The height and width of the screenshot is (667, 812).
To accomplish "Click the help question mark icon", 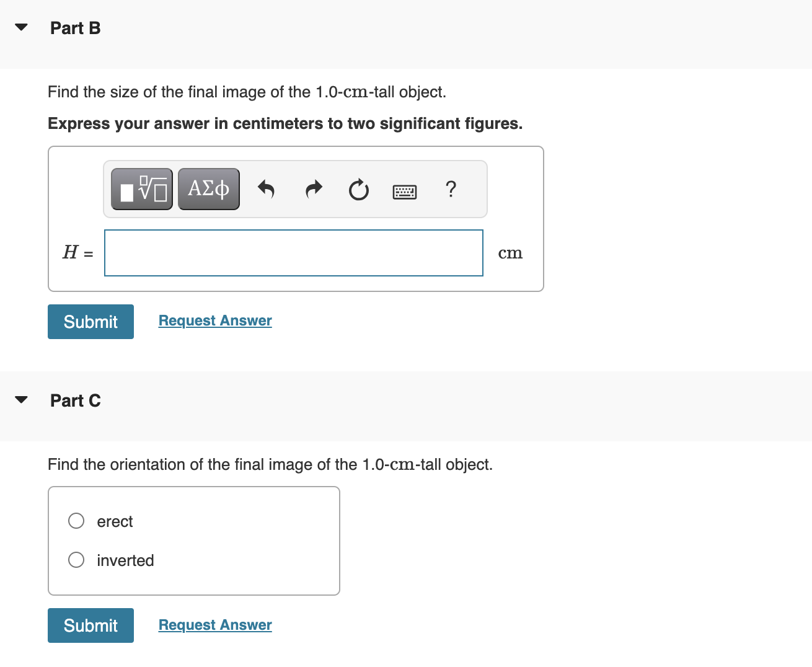I will pos(451,189).
